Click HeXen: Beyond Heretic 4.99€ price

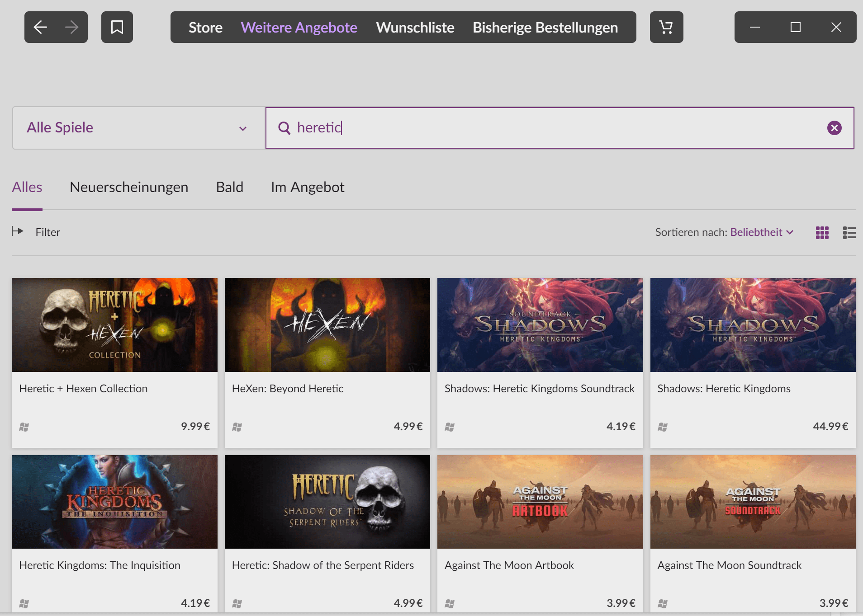click(408, 426)
